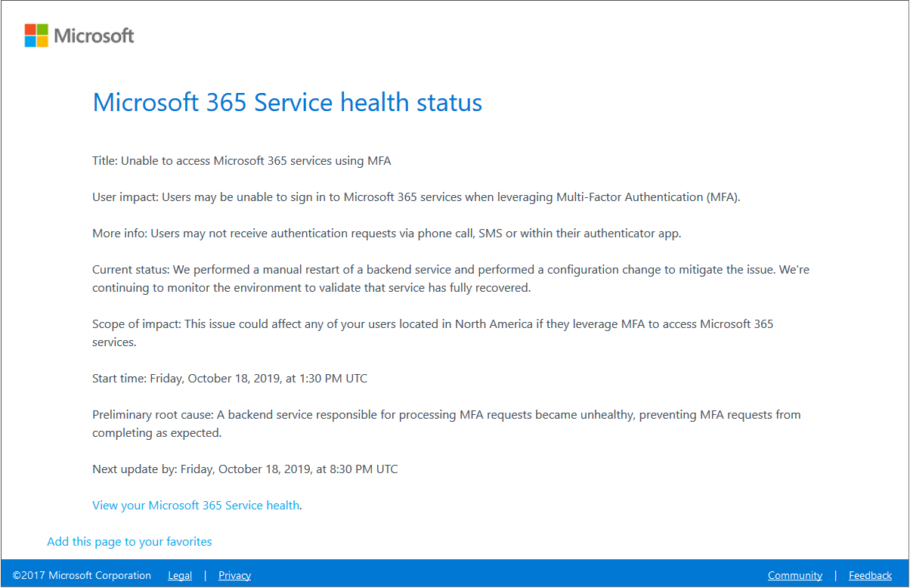Click the Preliminary root cause paragraph
The image size is (910, 588).
click(446, 423)
